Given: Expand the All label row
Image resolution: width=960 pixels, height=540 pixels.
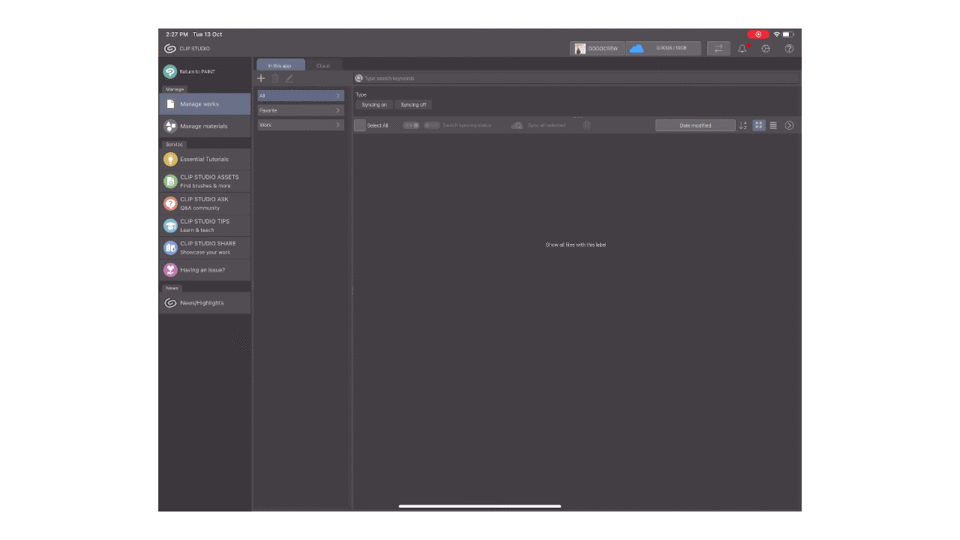Looking at the screenshot, I should click(x=301, y=96).
